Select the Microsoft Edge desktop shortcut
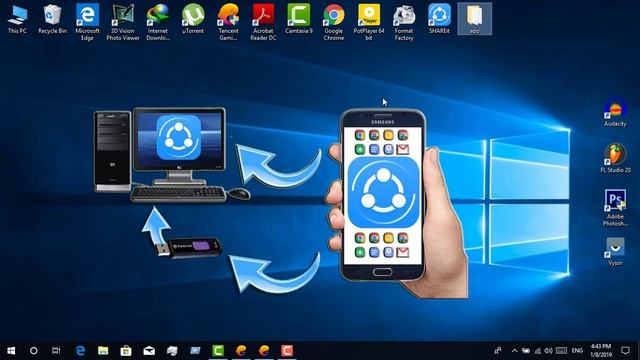This screenshot has width=640, height=360. (x=87, y=22)
